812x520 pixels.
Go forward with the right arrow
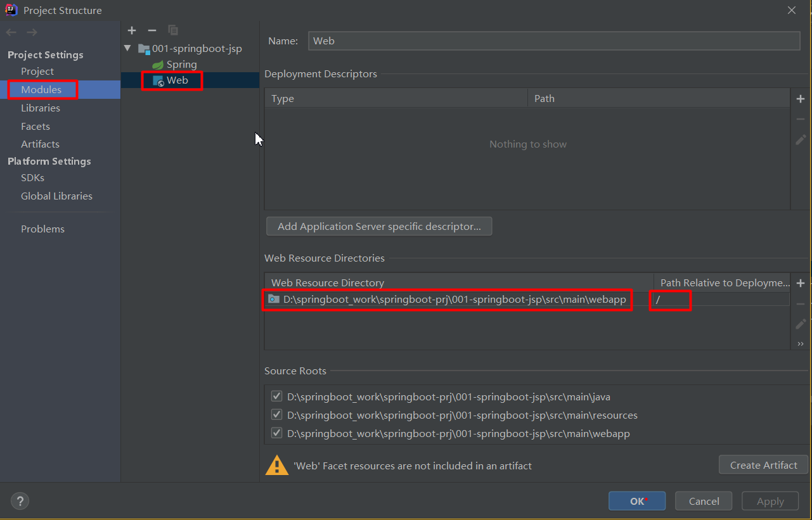(x=32, y=32)
